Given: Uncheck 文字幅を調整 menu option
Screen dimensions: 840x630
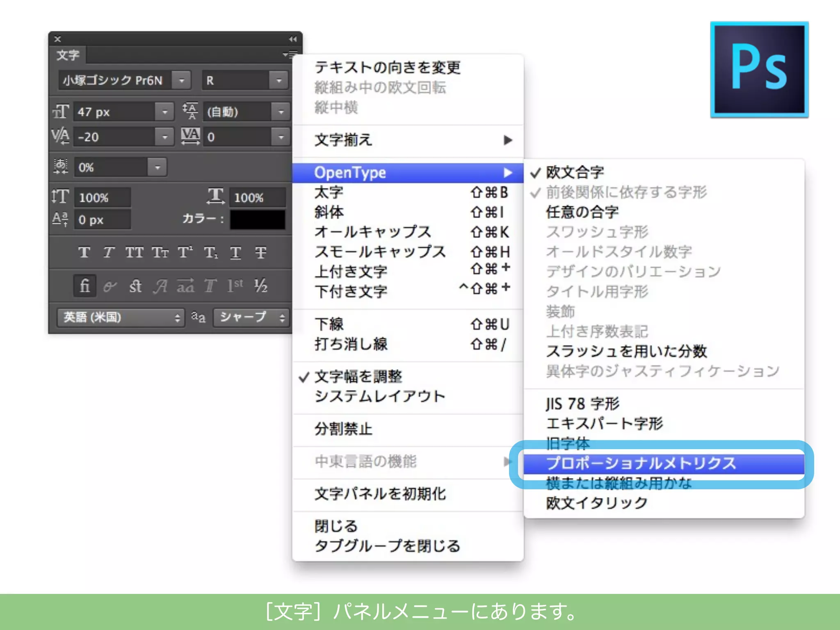Looking at the screenshot, I should [408, 376].
